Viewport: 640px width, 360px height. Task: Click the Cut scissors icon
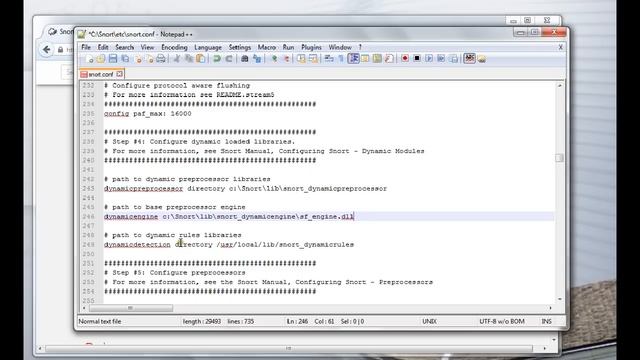(x=177, y=59)
